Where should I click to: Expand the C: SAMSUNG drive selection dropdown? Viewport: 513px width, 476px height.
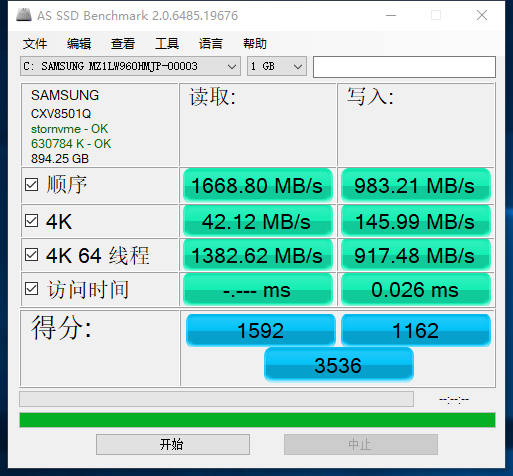[x=130, y=66]
